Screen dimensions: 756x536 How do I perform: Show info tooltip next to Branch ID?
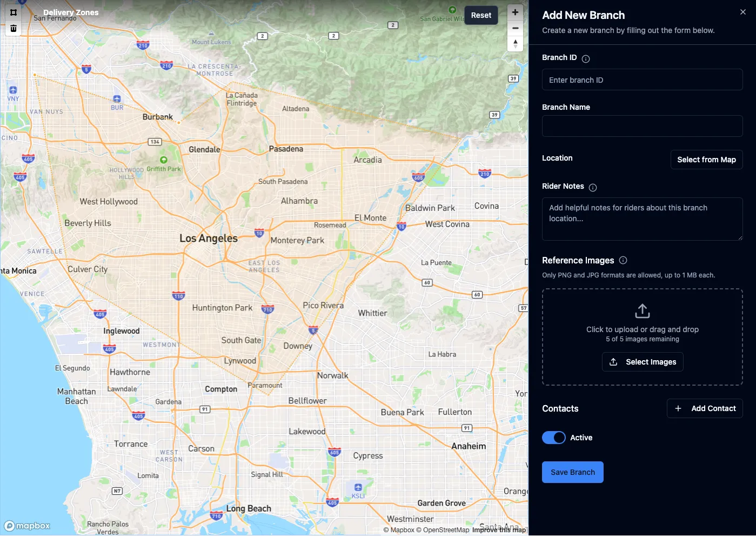coord(586,58)
